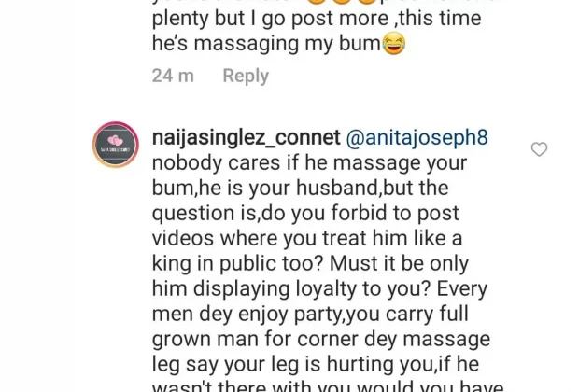Tap the pink hearts logo inside the avatar
This screenshot has width=579, height=392.
[x=115, y=140]
